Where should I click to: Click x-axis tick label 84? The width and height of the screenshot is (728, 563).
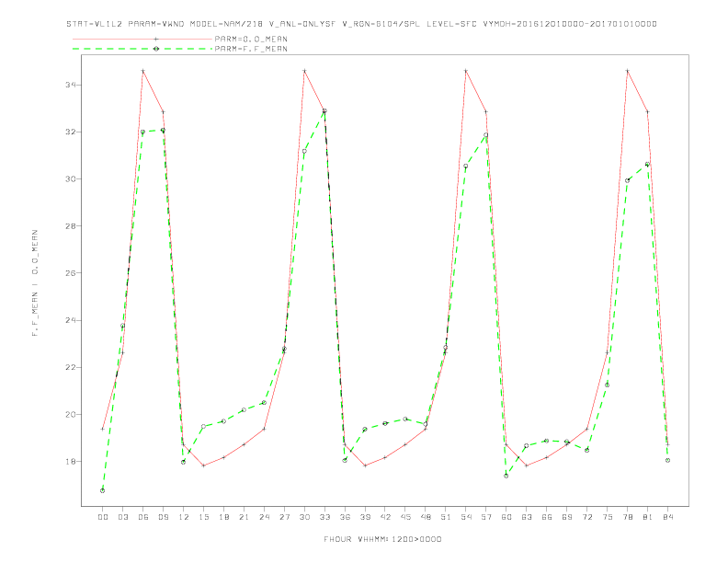(x=667, y=517)
